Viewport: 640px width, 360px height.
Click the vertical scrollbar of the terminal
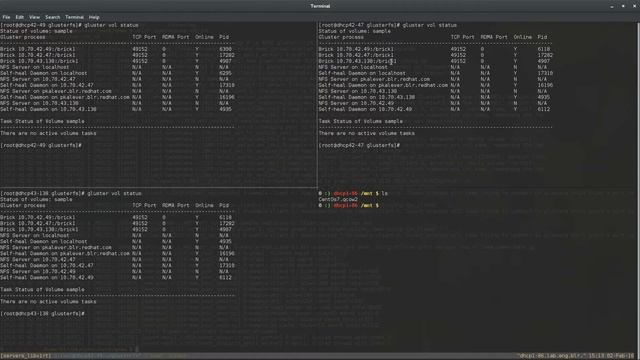638,187
